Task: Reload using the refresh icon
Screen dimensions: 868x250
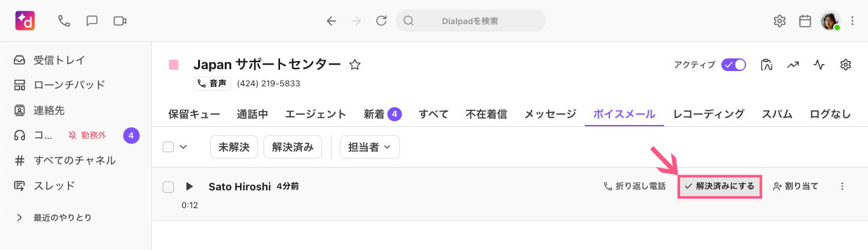Action: tap(382, 21)
